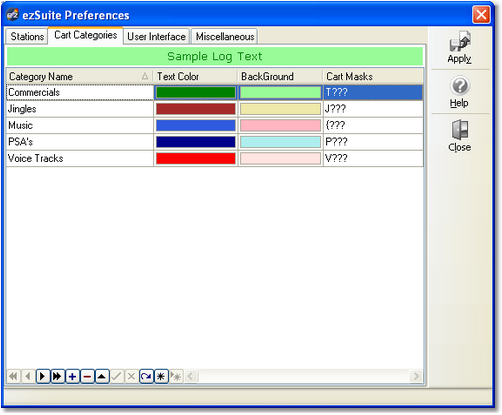
Task: Select the Commercials category name cell
Action: (x=80, y=92)
